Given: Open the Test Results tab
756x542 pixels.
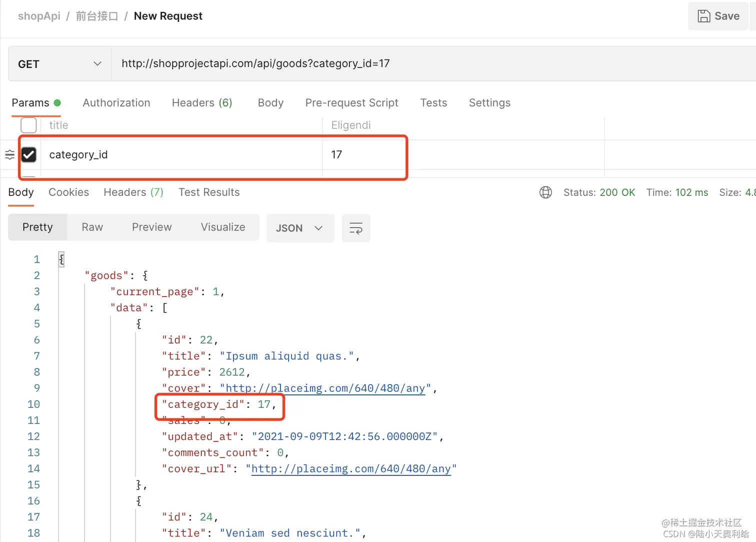Looking at the screenshot, I should [209, 192].
